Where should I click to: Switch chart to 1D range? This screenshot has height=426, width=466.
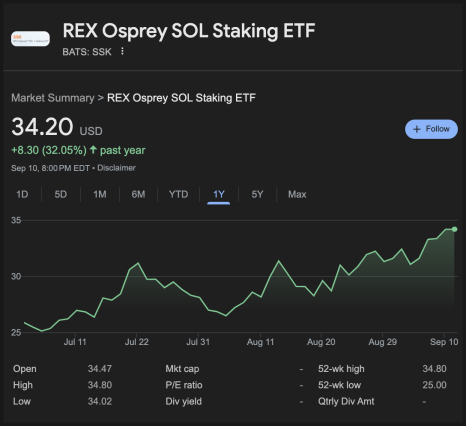click(x=22, y=194)
